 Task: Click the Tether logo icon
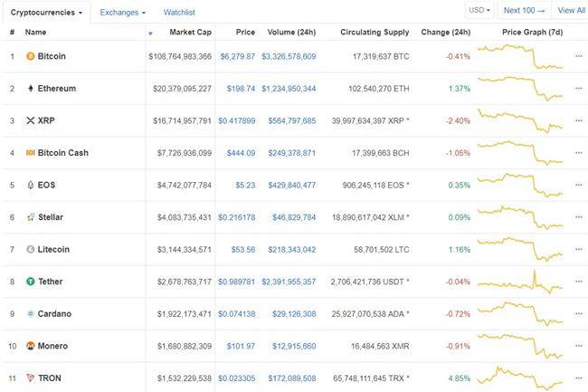31,282
